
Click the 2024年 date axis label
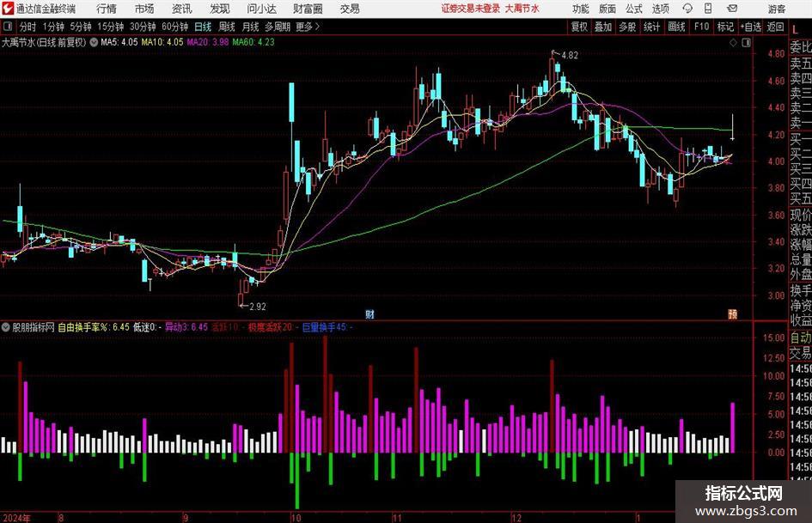16,518
